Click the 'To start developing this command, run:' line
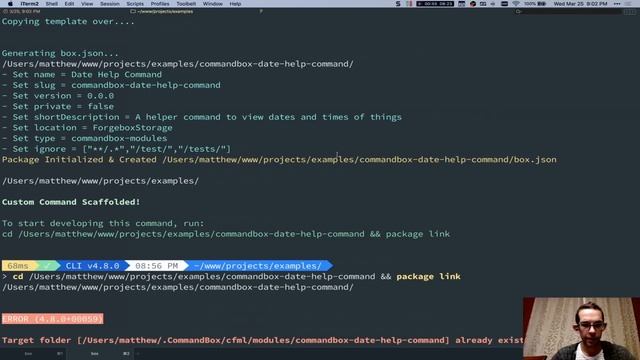 (103, 223)
